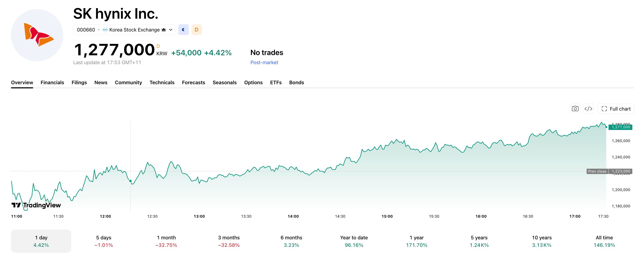Viewport: 644px width, 265px height.
Task: Open the embed code icon
Action: [x=588, y=109]
